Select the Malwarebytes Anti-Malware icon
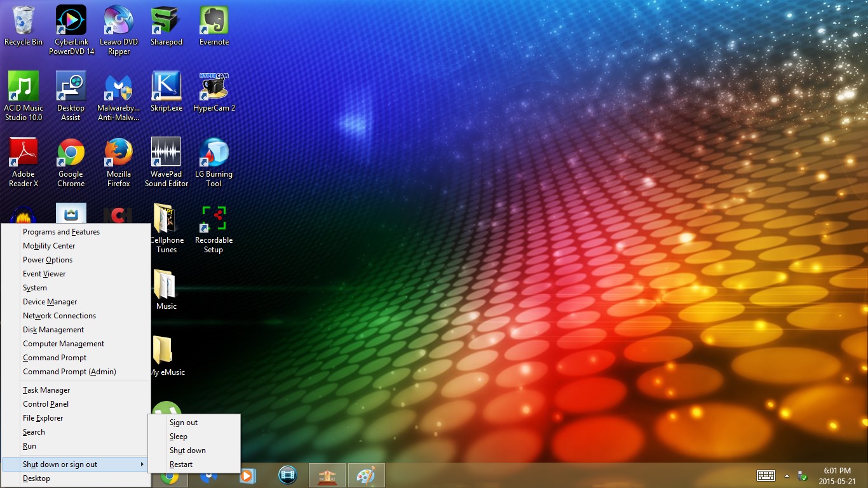The width and height of the screenshot is (868, 488). 119,97
